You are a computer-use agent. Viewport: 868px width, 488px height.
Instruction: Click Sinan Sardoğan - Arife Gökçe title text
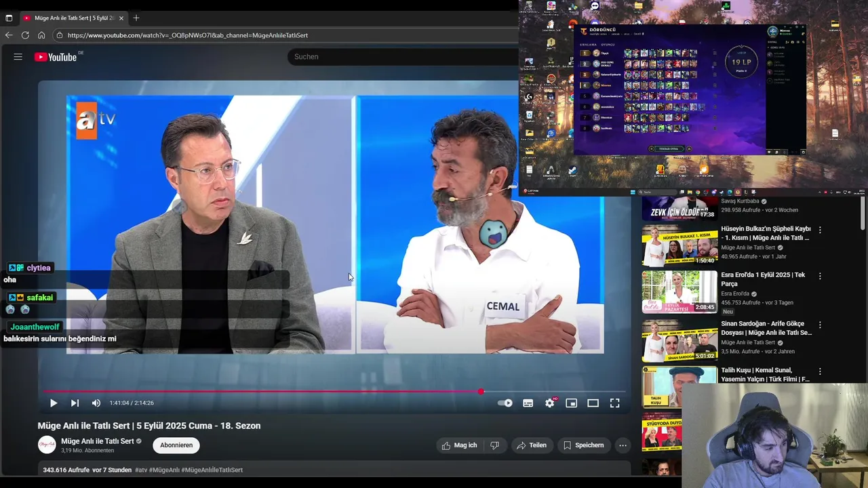click(766, 328)
